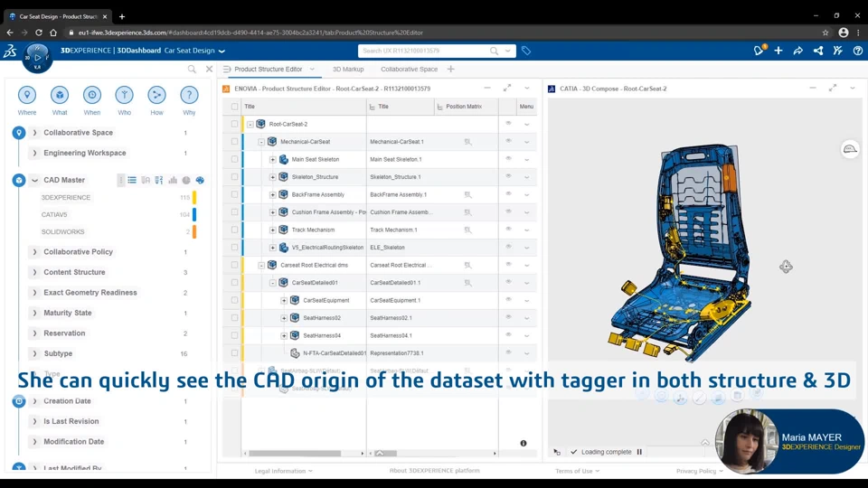Click search icon in Track Mechanism row
The height and width of the screenshot is (488, 868).
coord(467,230)
